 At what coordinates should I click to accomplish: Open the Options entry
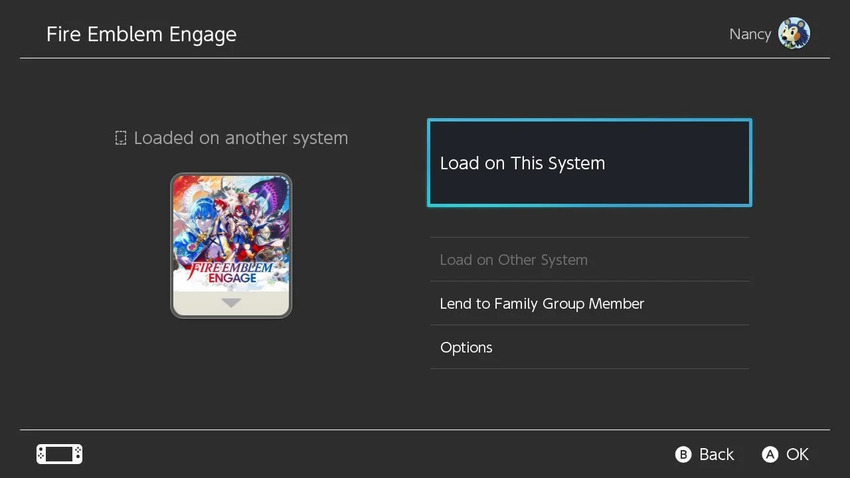pos(589,347)
